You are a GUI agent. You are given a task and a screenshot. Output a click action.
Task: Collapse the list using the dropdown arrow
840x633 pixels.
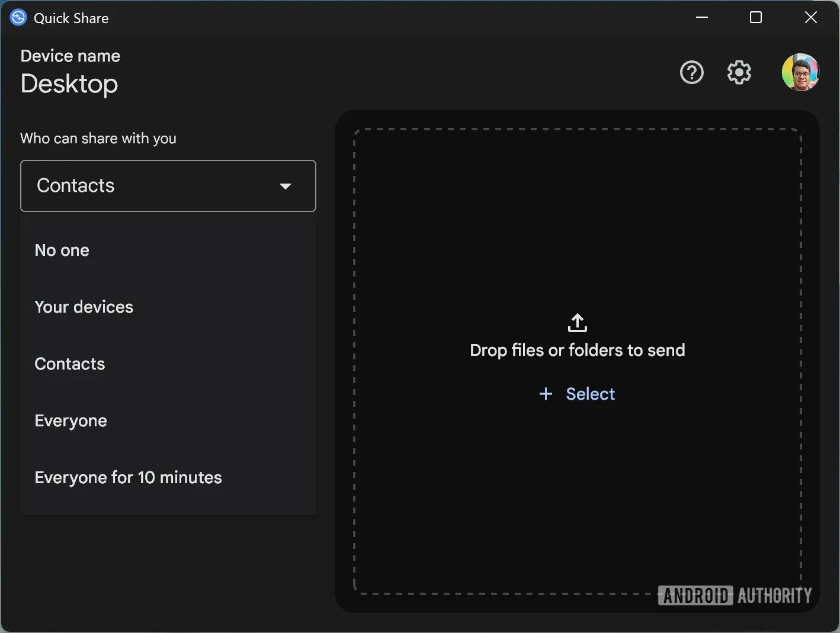(x=286, y=186)
